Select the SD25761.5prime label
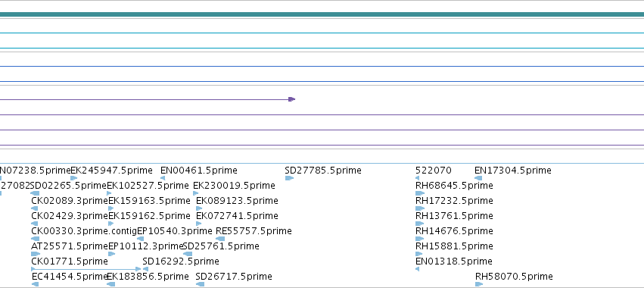Screen dimensions: 644x288 221,246
